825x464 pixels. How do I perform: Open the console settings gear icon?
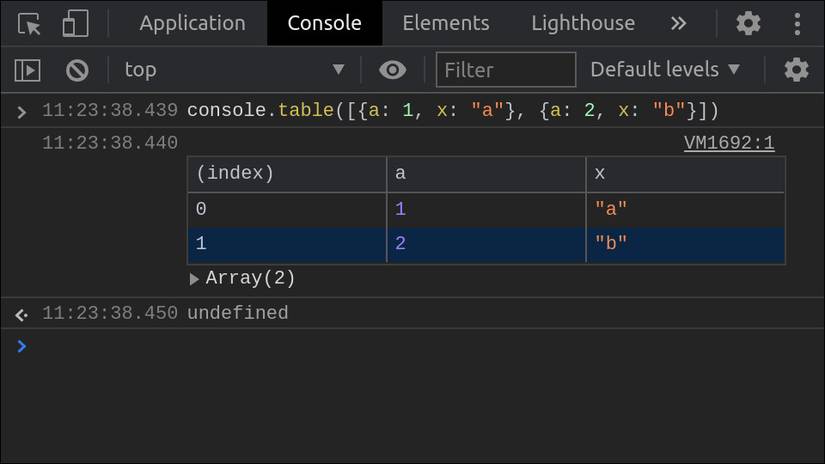point(796,70)
